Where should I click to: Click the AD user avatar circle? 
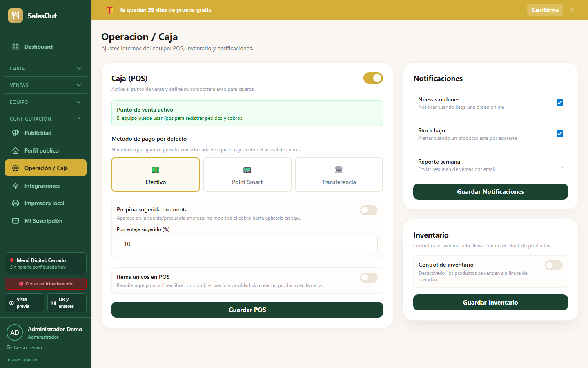pos(15,332)
